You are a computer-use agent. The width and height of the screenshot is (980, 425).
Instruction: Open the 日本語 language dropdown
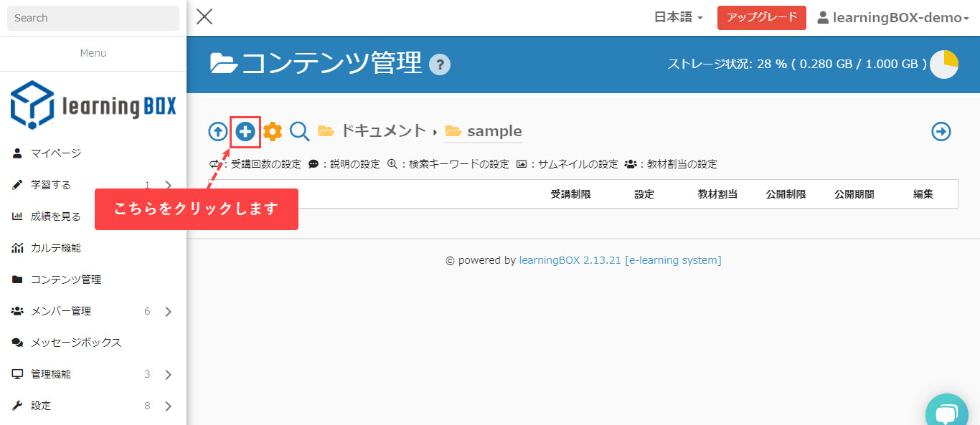click(678, 18)
